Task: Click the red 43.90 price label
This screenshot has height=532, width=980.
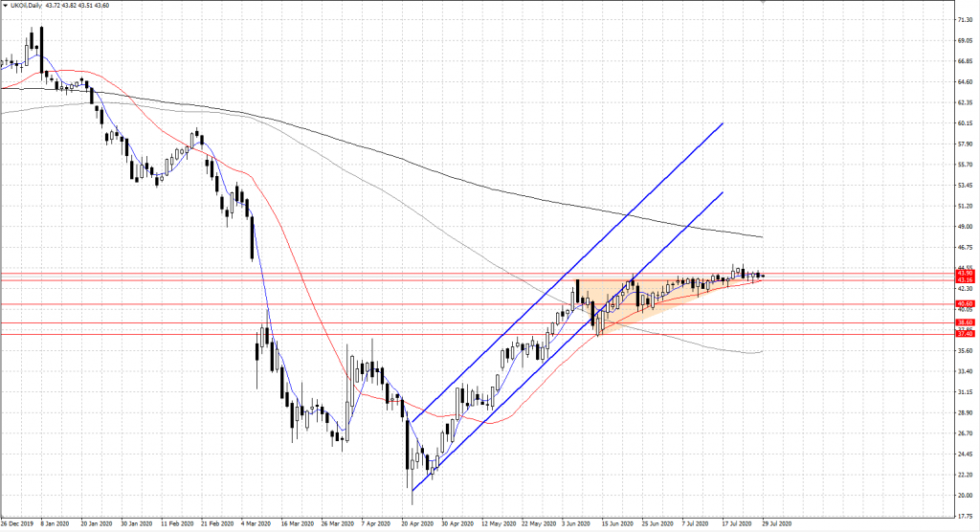Action: (965, 273)
